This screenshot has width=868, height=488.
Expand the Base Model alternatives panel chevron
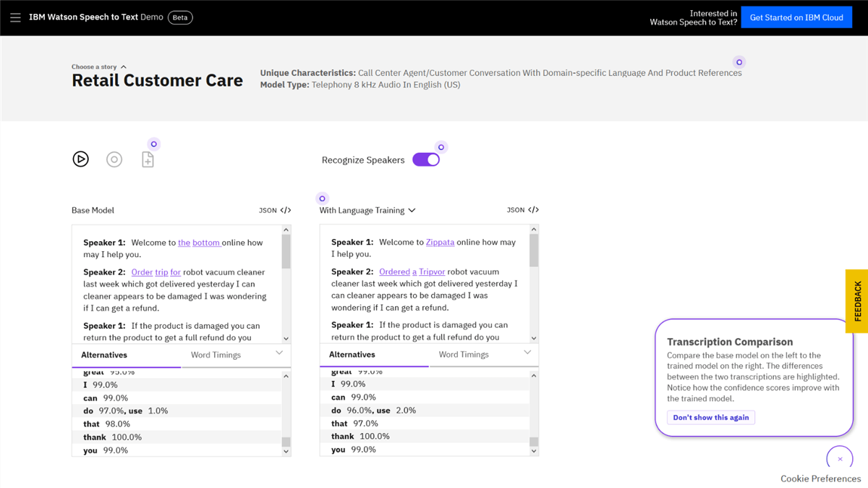279,353
